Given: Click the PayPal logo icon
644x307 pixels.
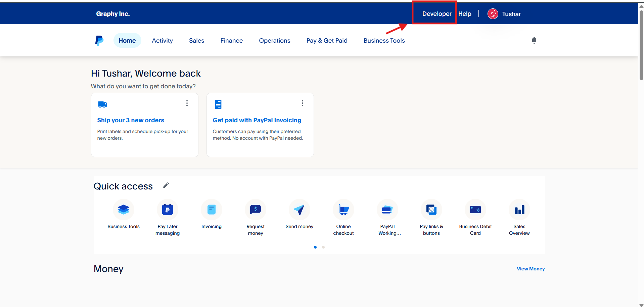Looking at the screenshot, I should tap(99, 41).
